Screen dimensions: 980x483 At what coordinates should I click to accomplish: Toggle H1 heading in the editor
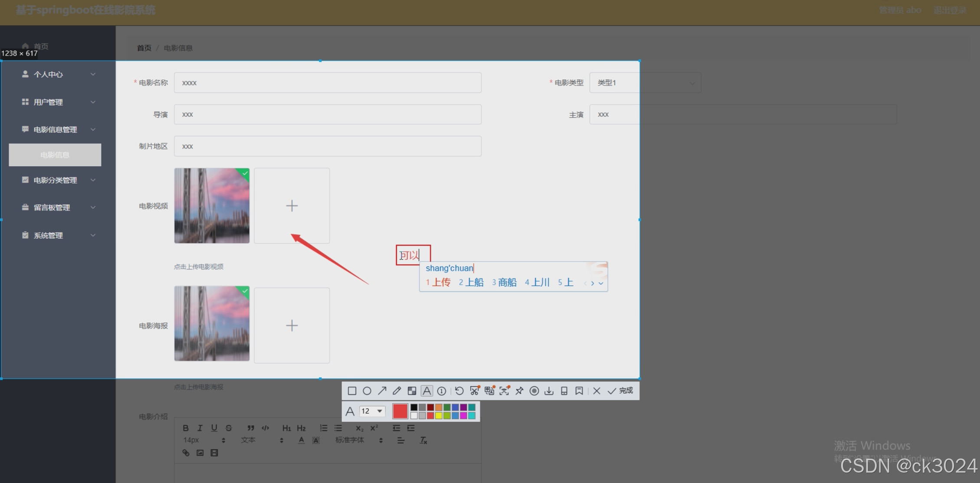pyautogui.click(x=287, y=428)
